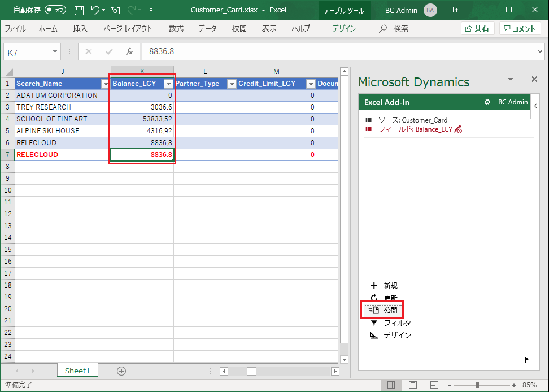Click the コメント button

(520, 29)
